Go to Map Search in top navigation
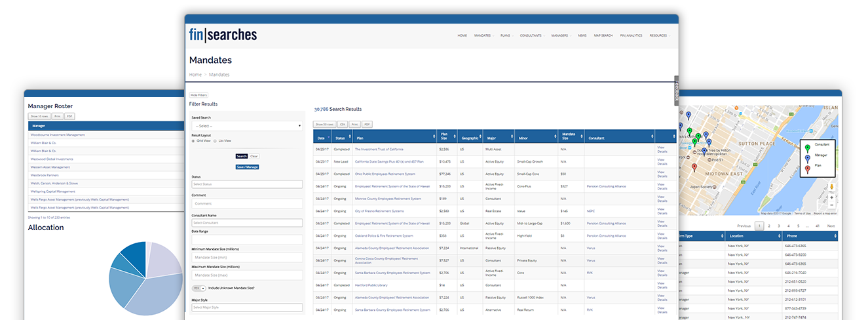Image resolution: width=868 pixels, height=320 pixels. [x=603, y=35]
